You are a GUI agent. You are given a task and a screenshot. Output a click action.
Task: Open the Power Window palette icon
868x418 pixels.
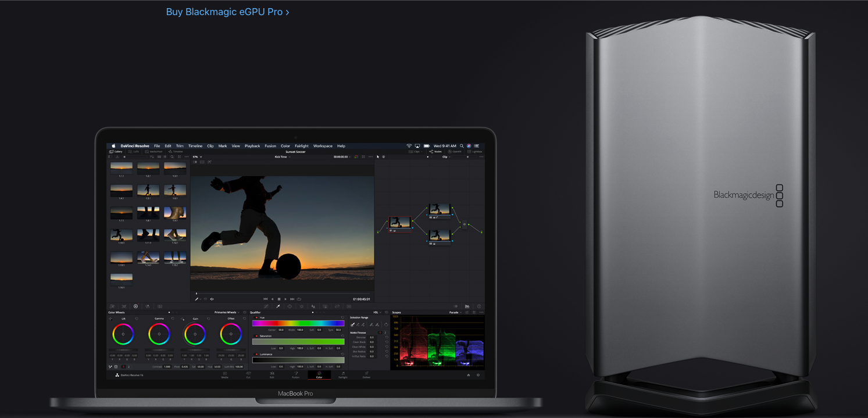(290, 306)
